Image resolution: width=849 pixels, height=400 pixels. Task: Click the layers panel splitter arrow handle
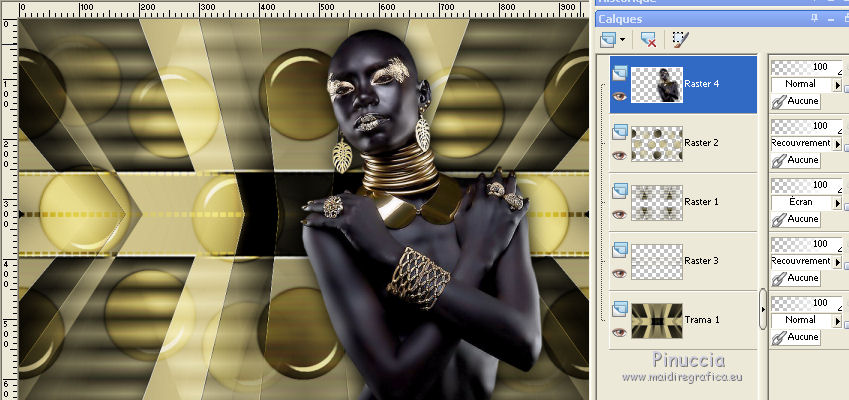(763, 309)
